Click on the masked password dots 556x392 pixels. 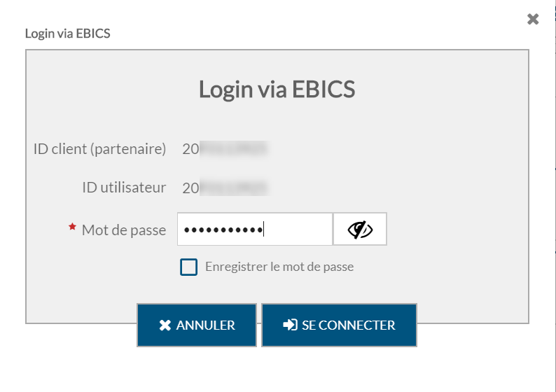tap(223, 230)
